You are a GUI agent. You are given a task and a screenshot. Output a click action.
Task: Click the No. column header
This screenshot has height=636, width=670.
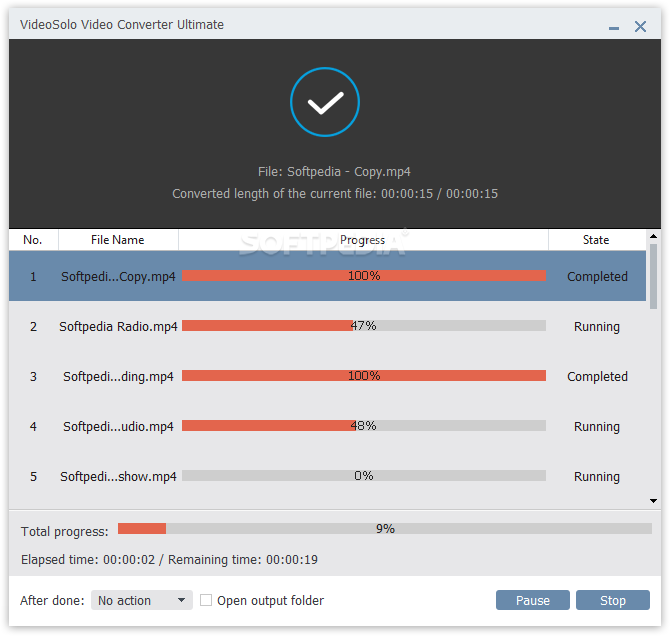[x=33, y=240]
